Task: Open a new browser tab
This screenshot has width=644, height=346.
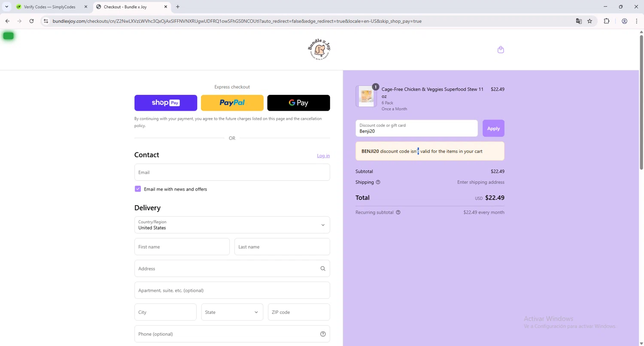Action: 178,7
